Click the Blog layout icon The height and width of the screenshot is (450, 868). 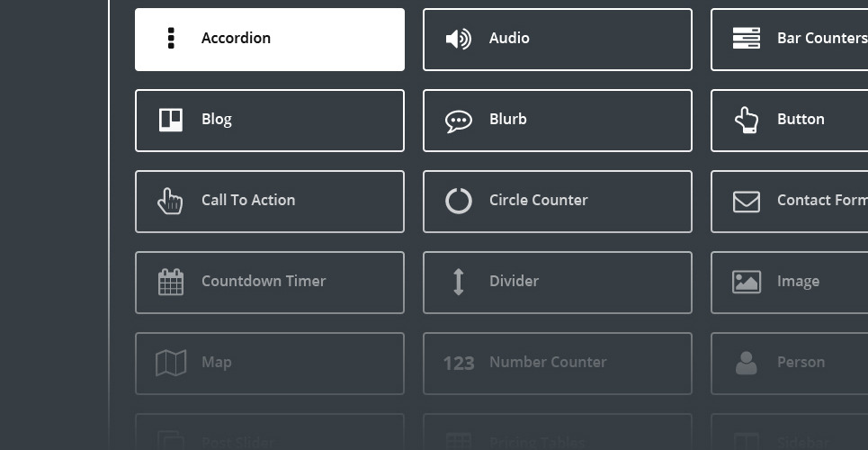(171, 120)
